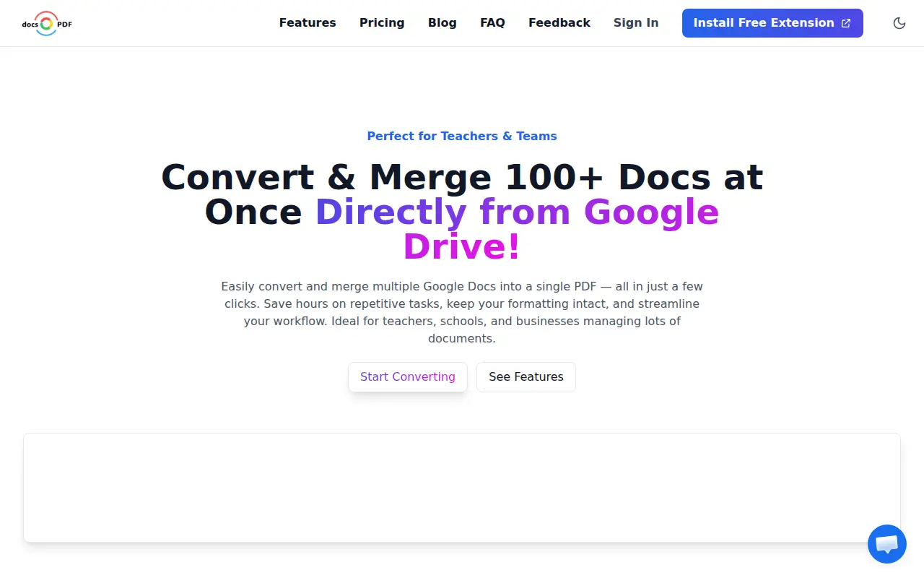The width and height of the screenshot is (924, 578).
Task: Click the See Features button
Action: coord(526,377)
